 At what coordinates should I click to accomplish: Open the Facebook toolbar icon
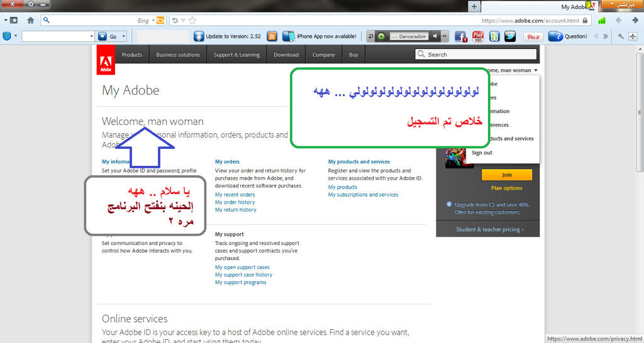point(461,36)
